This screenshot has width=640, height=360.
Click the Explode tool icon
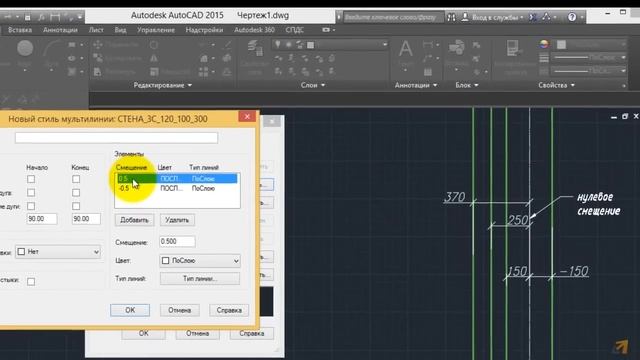[227, 58]
